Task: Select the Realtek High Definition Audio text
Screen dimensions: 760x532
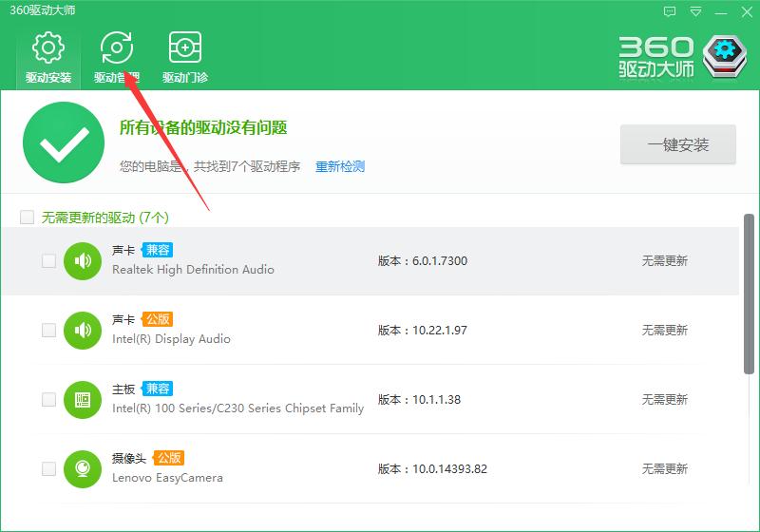Action: coord(193,270)
